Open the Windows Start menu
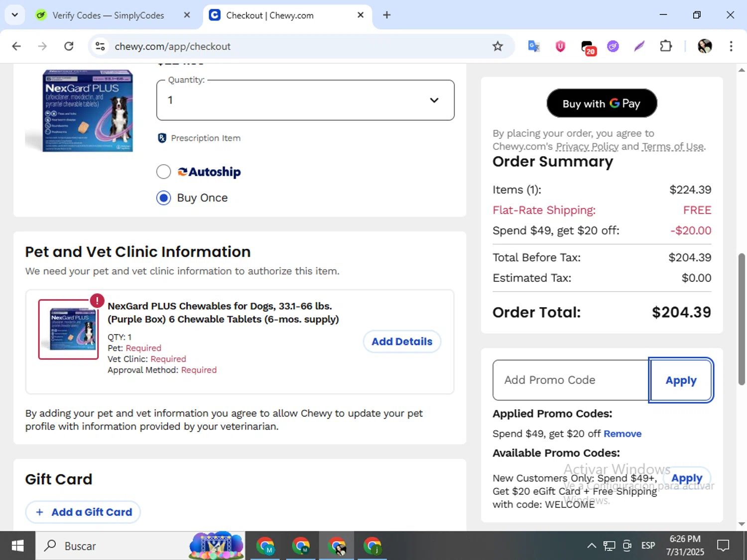747x560 pixels. pos(17,546)
